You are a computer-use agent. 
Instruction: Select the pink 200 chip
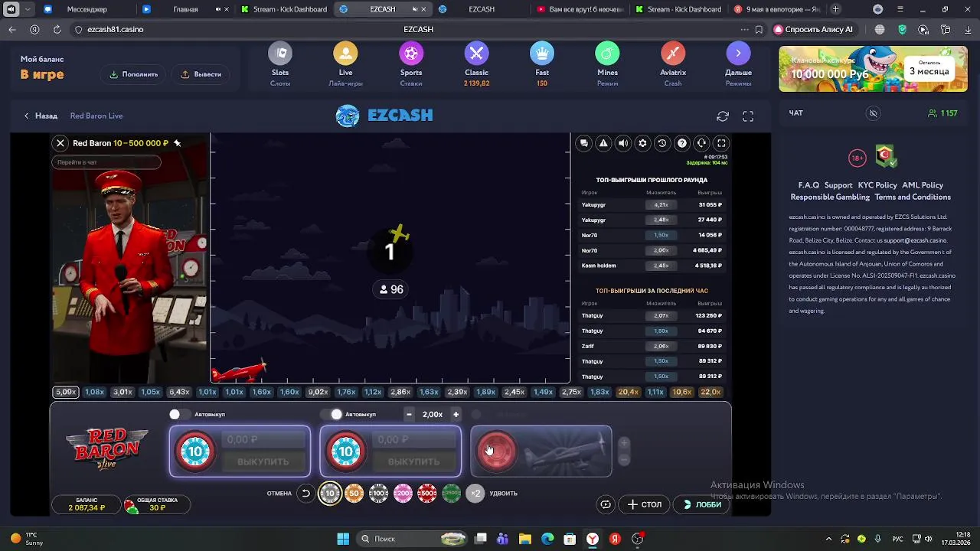tap(403, 494)
